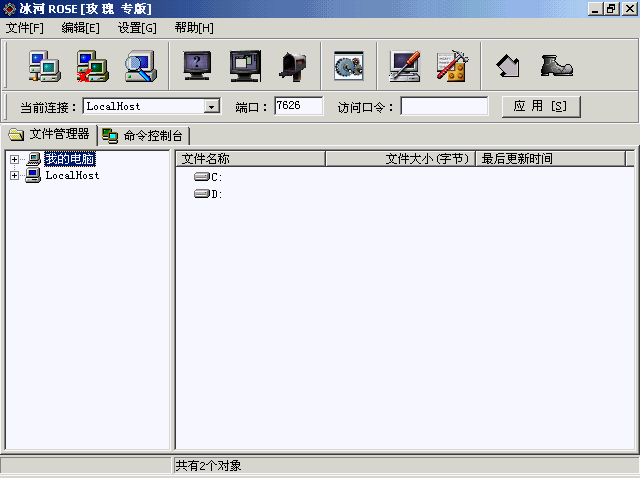Click the add host computers icon
Screen dimensions: 640x478
[x=45, y=66]
